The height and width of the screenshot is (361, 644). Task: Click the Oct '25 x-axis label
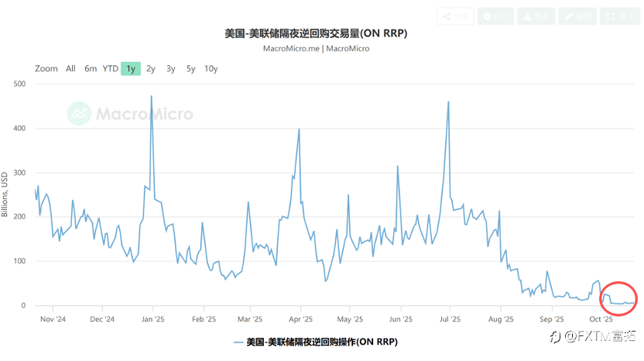coord(601,319)
